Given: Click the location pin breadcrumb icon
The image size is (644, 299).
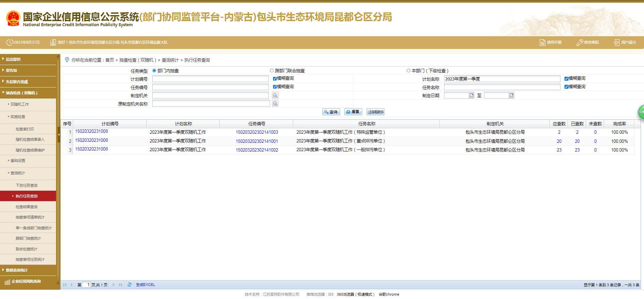Looking at the screenshot, I should (67, 60).
